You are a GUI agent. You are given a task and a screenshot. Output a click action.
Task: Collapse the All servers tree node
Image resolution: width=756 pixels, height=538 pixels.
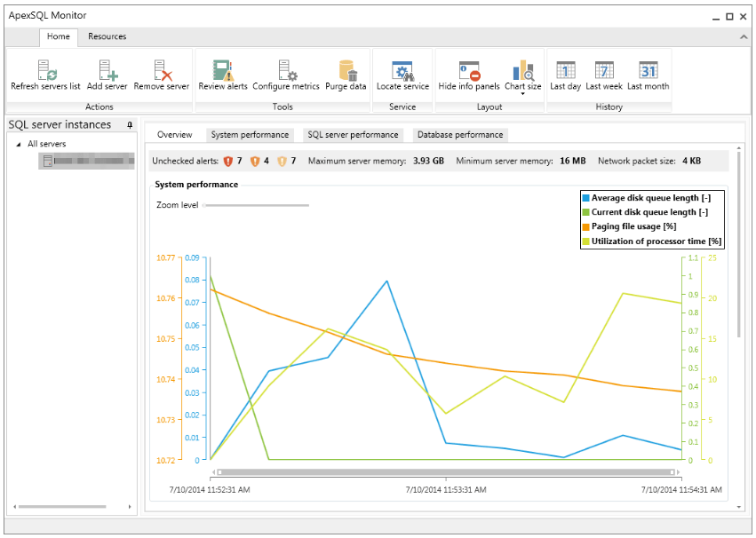point(19,144)
